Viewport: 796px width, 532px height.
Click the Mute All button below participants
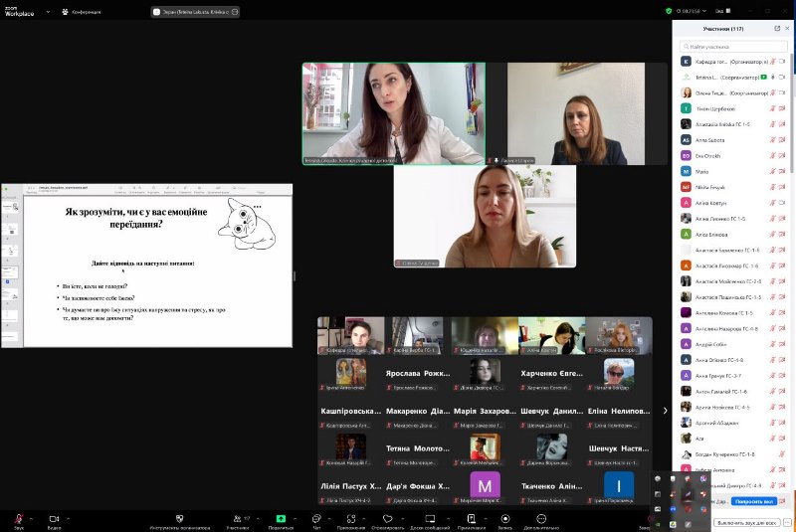746,521
